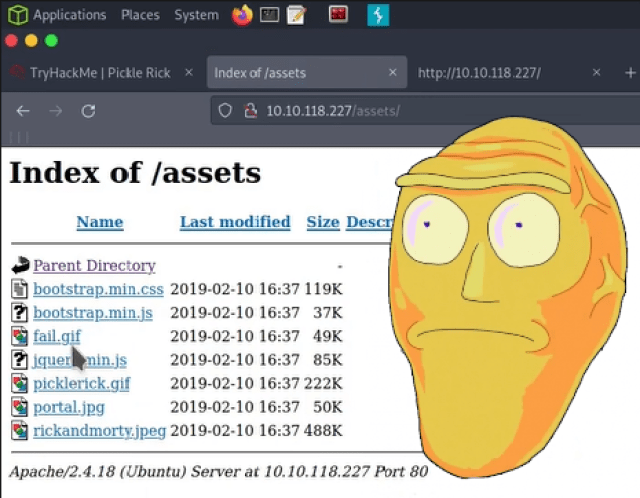The width and height of the screenshot is (640, 498).
Task: Click the 119K size of bootstrap.min.css
Action: [323, 289]
